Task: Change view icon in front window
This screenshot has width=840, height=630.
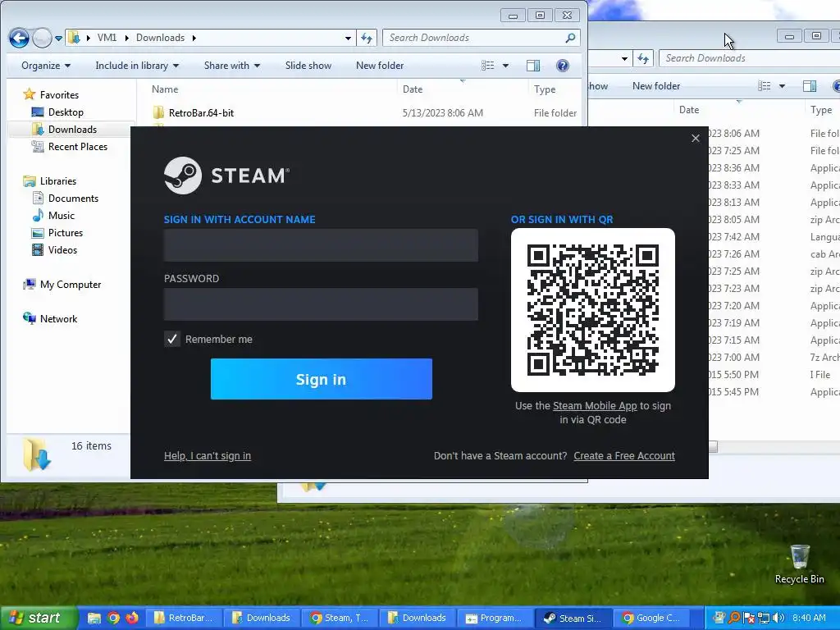Action: click(487, 66)
